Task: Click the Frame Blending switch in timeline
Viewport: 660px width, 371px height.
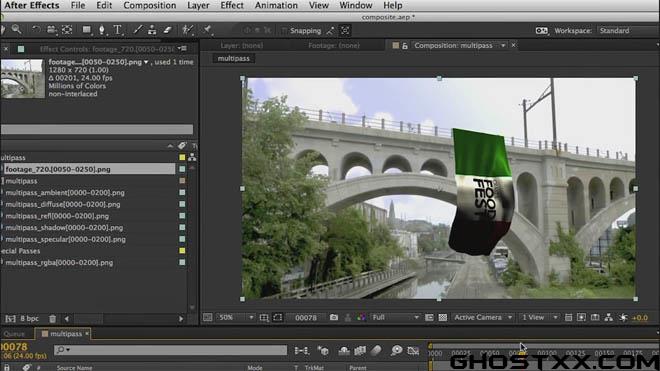Action: [x=360, y=350]
